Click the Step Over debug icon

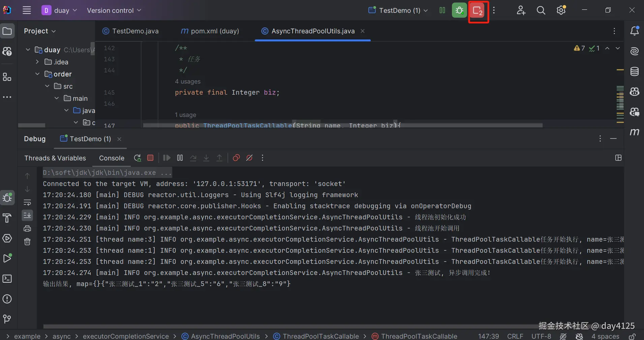coord(193,158)
